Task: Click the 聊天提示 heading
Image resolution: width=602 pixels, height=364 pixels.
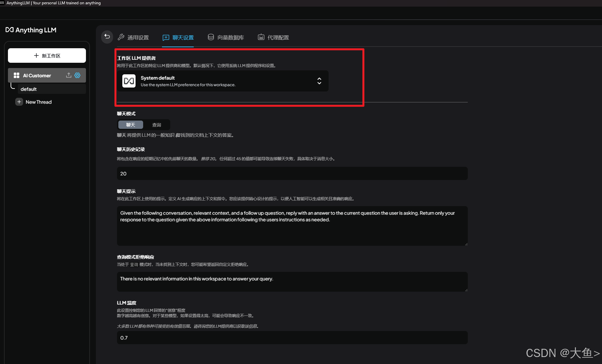Action: click(126, 191)
